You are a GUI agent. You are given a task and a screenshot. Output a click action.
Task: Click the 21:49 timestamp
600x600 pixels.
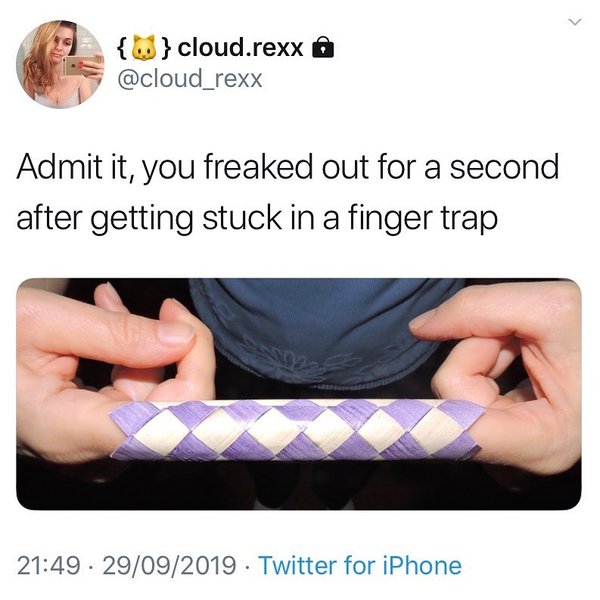[49, 566]
